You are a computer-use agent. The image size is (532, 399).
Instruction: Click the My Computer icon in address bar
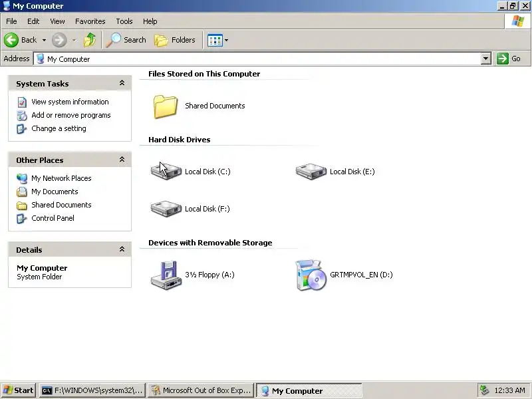coord(41,59)
